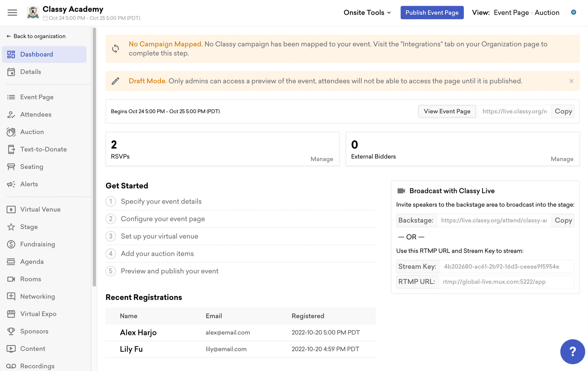Viewport: 588px width, 371px height.
Task: Click the Auction clapping hands icon
Action: click(x=11, y=132)
